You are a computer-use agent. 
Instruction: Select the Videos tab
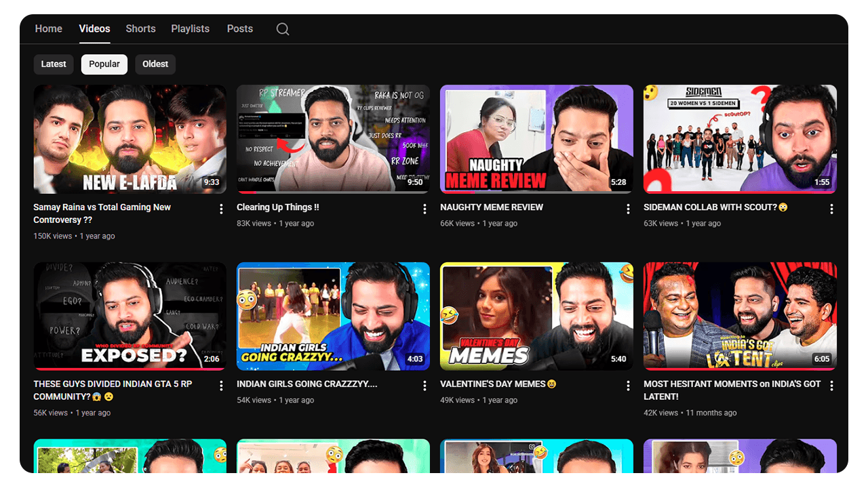coord(94,28)
